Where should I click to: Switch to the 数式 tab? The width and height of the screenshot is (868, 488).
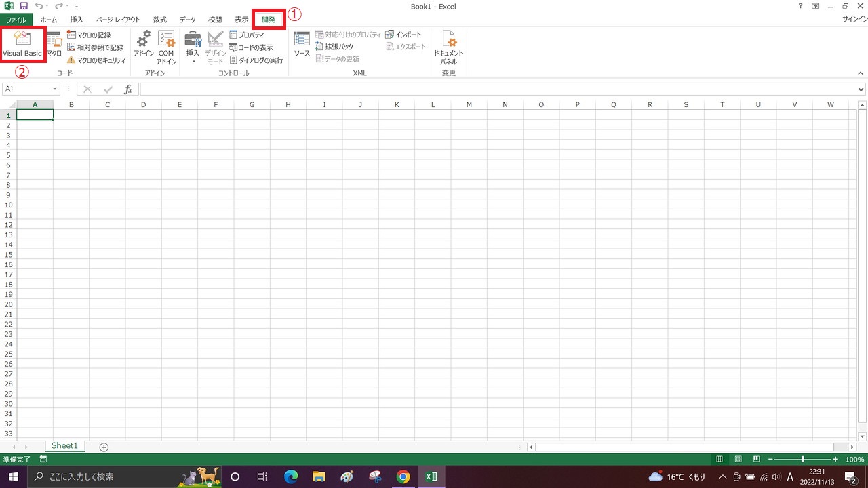pyautogui.click(x=160, y=20)
